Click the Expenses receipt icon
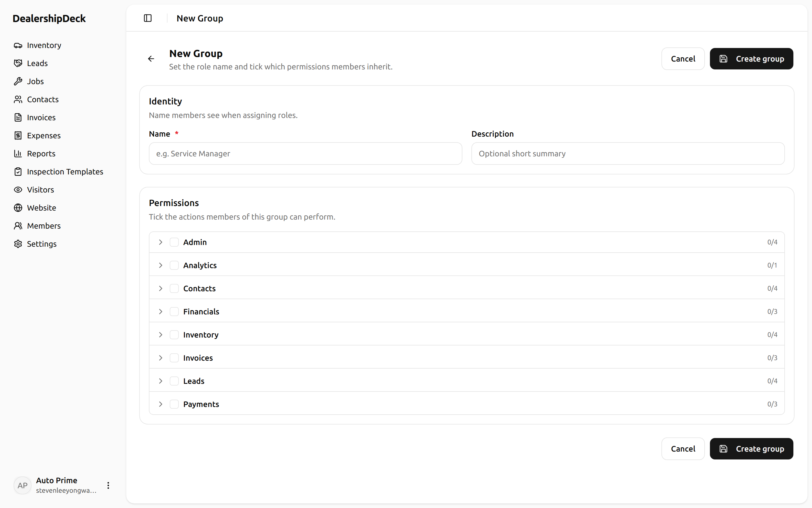 pyautogui.click(x=18, y=135)
